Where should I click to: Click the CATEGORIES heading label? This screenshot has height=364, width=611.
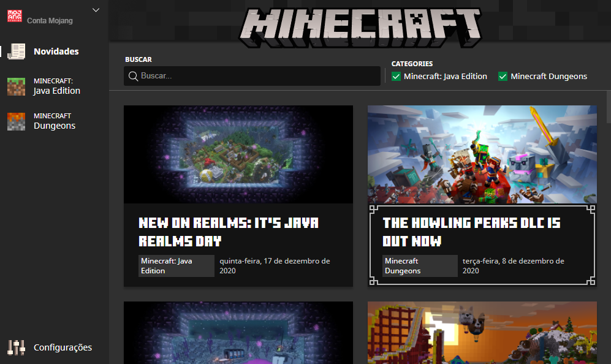(412, 64)
